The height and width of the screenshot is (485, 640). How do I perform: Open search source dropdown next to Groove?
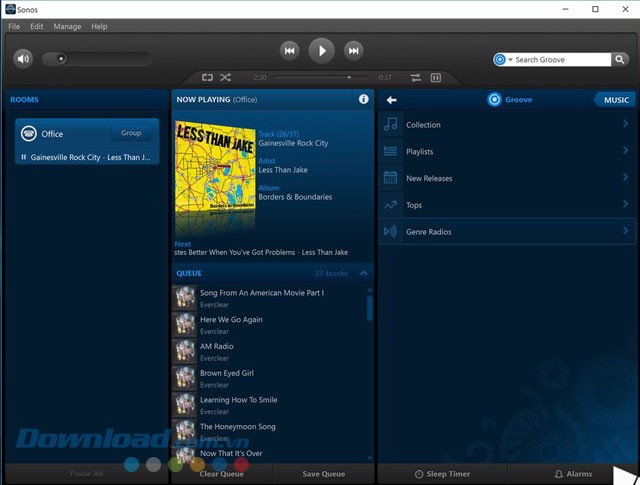click(x=510, y=60)
